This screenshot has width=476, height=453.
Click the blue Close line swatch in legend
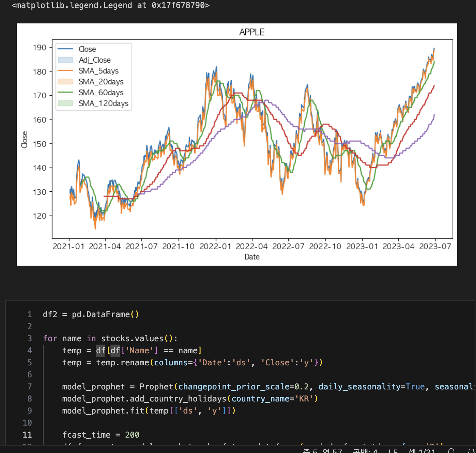click(x=66, y=49)
